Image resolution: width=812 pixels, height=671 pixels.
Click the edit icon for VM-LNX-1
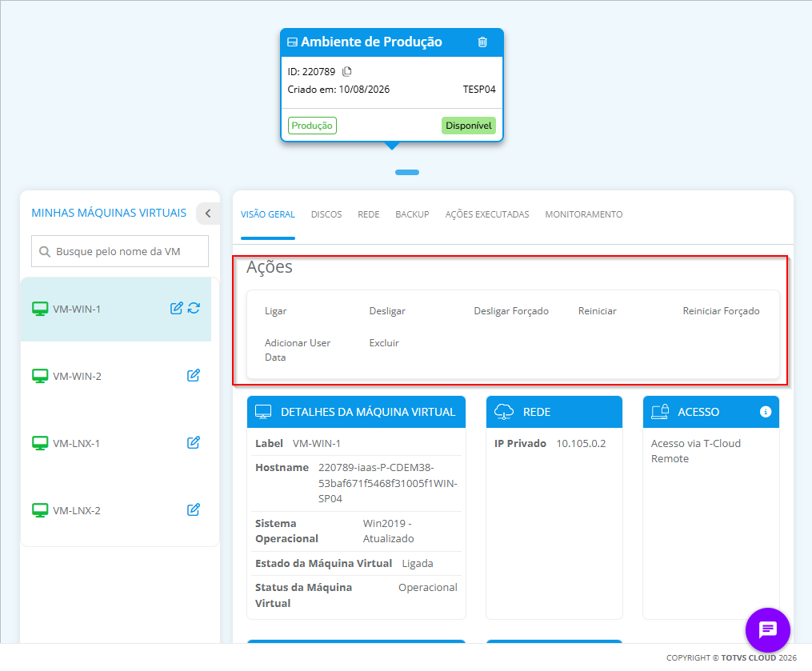click(x=193, y=443)
